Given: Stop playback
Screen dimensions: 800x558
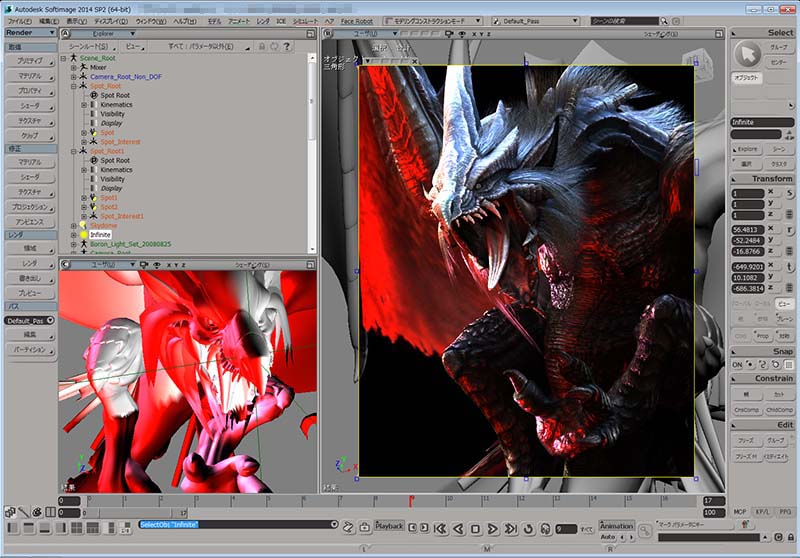Looking at the screenshot, I should [475, 529].
